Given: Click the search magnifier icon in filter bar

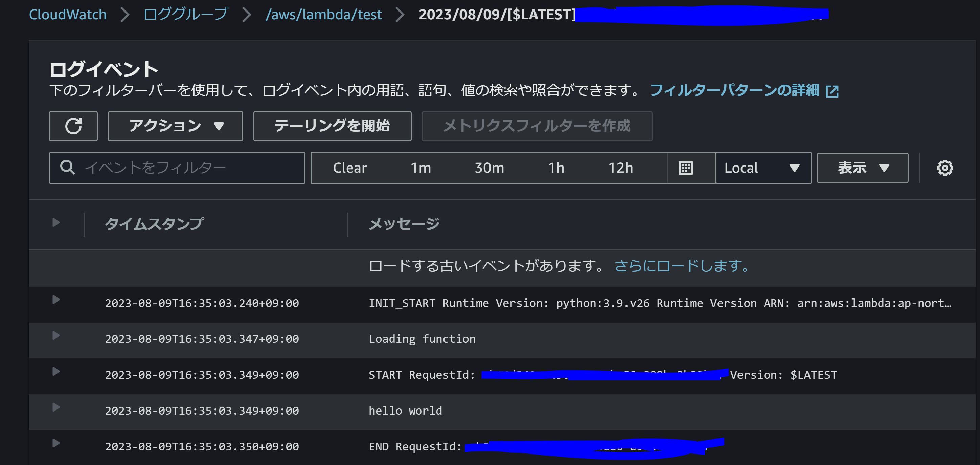Looking at the screenshot, I should coord(68,168).
